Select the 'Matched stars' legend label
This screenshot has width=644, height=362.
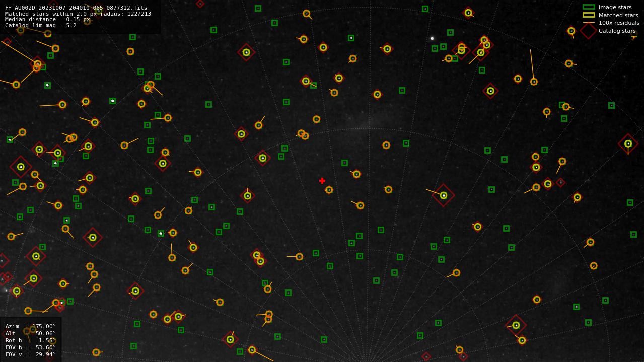pyautogui.click(x=618, y=15)
